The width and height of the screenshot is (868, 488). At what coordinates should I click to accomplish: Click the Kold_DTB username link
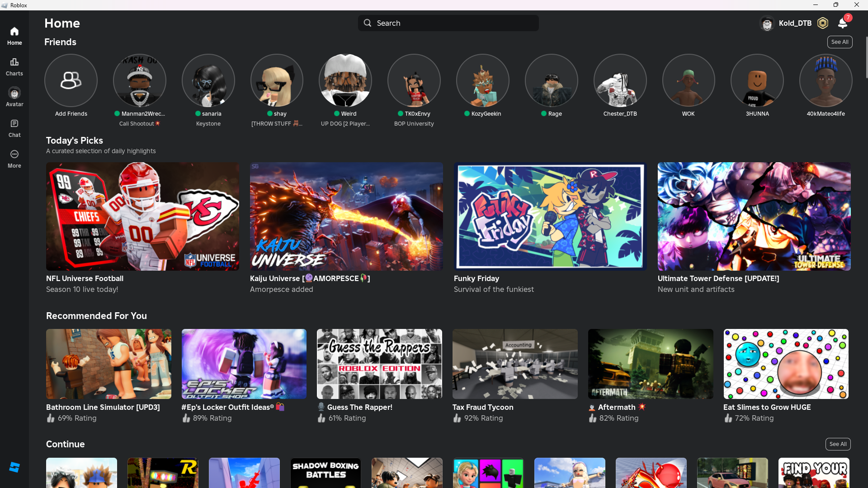[x=795, y=23]
